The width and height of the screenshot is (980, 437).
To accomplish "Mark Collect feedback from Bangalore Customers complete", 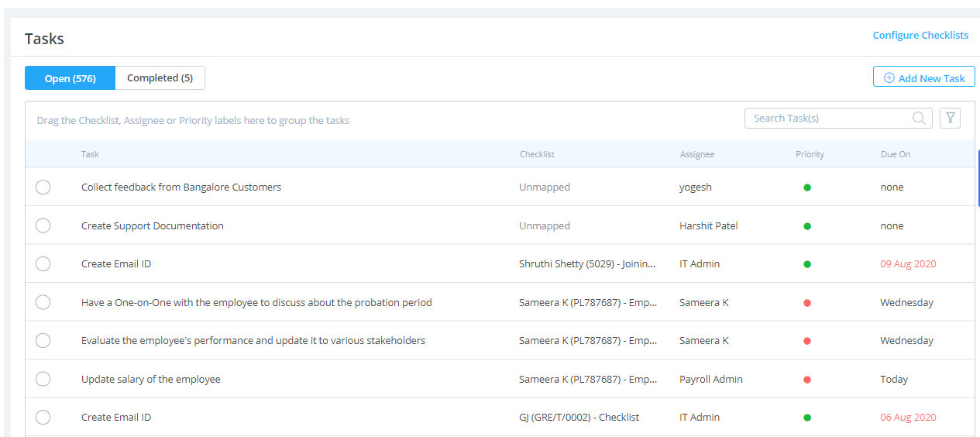I will tap(43, 187).
